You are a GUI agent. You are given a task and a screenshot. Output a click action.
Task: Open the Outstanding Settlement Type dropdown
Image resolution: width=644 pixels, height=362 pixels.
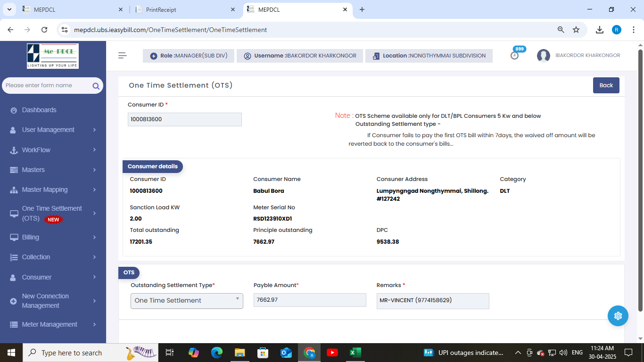187,301
